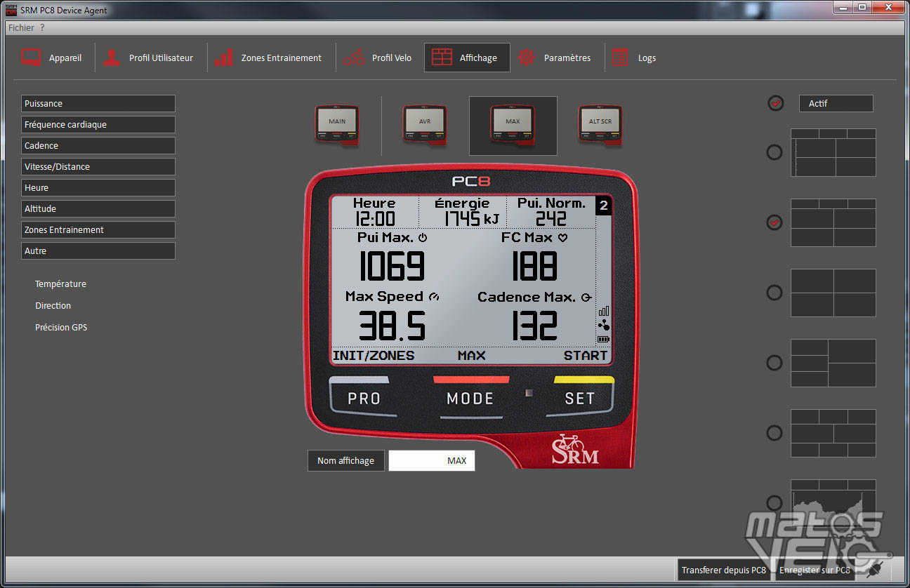
Task: Select the MAIN screen thumbnail
Action: coord(337,125)
